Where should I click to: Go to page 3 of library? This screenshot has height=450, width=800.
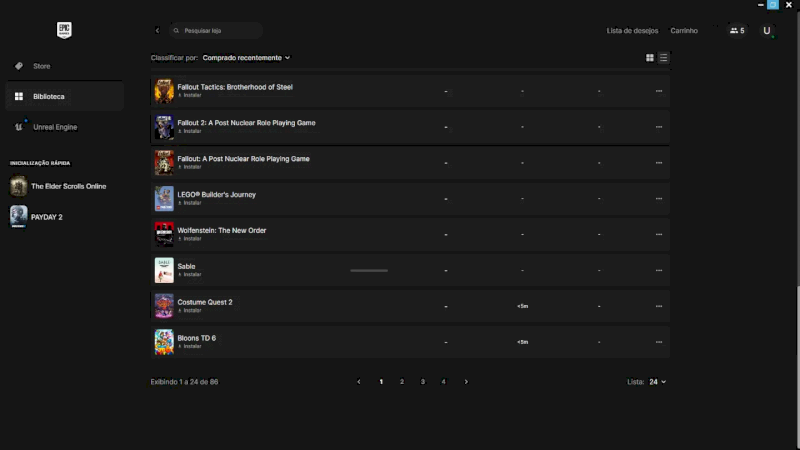pyautogui.click(x=423, y=382)
